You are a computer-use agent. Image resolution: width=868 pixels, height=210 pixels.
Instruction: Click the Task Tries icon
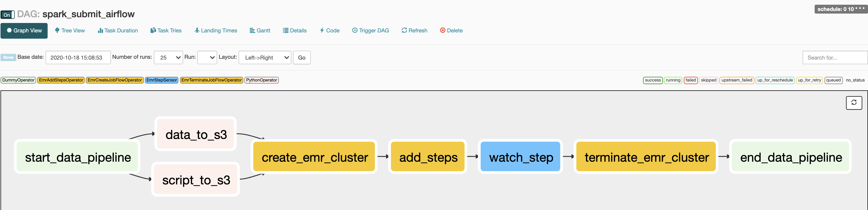coord(153,30)
